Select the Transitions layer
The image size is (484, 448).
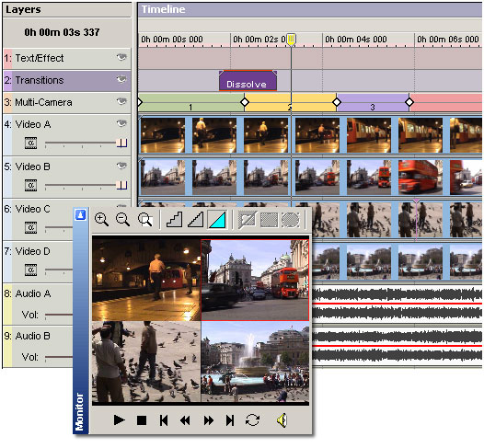(x=67, y=81)
